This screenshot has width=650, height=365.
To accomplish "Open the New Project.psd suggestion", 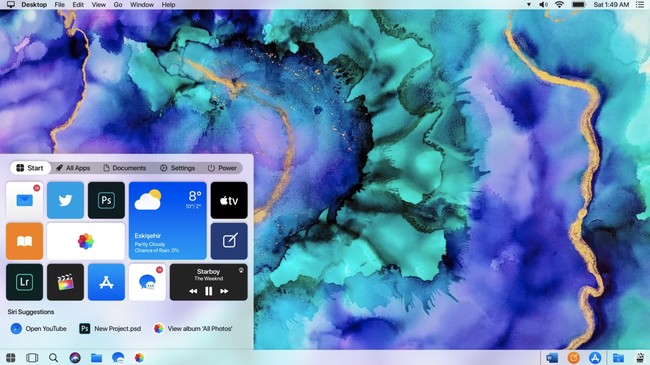I will (x=110, y=328).
